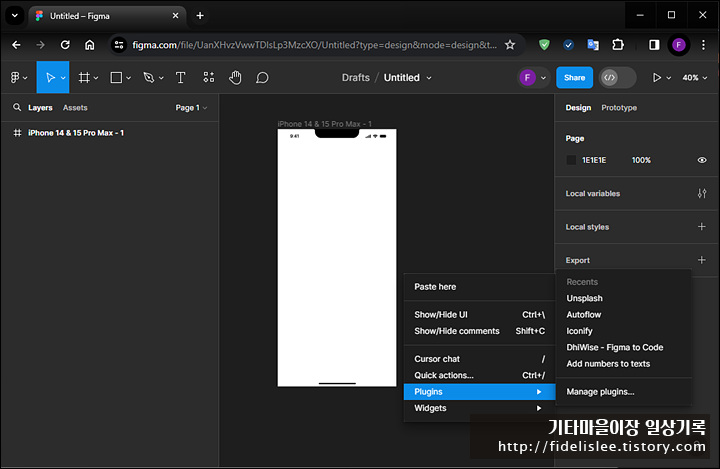Select the Add comment tool

pyautogui.click(x=262, y=78)
